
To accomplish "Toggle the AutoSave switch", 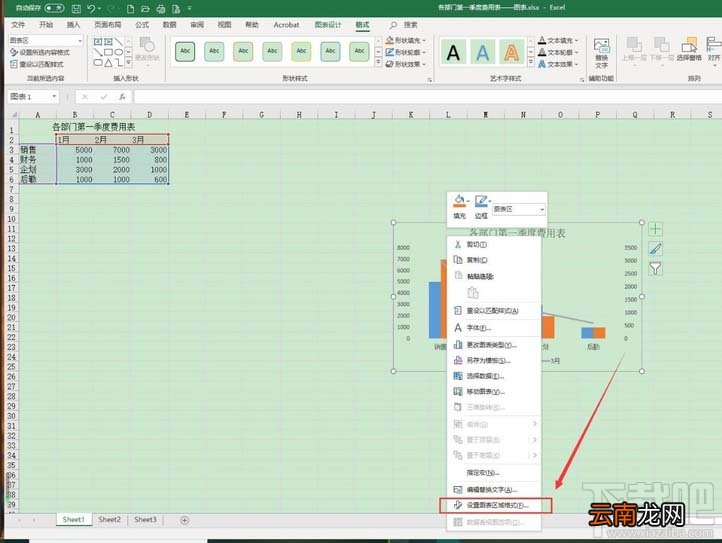I will 54,8.
